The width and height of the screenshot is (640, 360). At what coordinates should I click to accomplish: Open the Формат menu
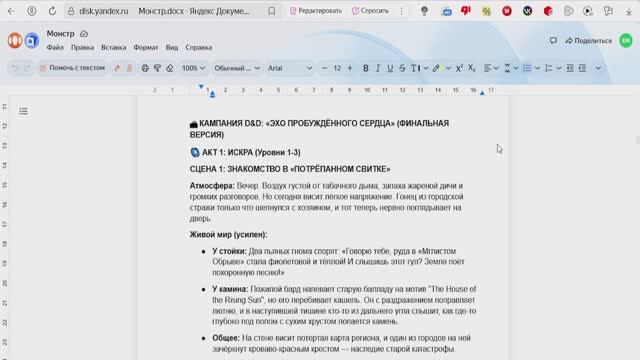tap(146, 47)
